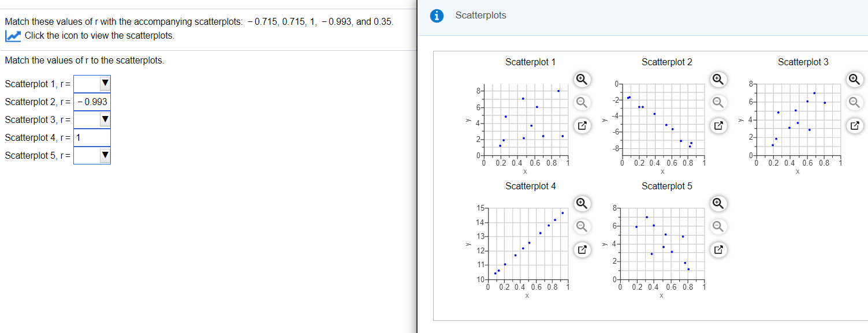Select the Scatterplot 2 answer showing -0.993
Viewport: 868px width, 333px height.
pyautogui.click(x=92, y=102)
